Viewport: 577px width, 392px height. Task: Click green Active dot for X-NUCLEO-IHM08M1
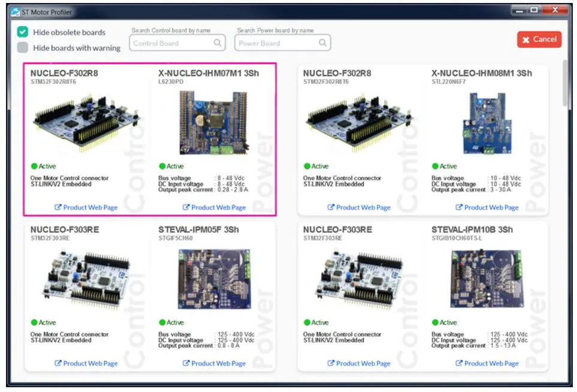click(x=435, y=166)
